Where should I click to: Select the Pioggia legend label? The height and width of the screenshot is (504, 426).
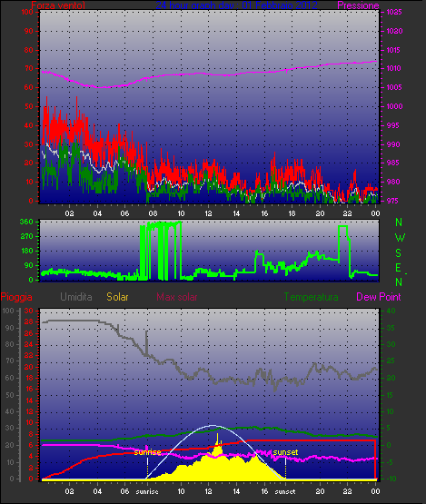16,297
